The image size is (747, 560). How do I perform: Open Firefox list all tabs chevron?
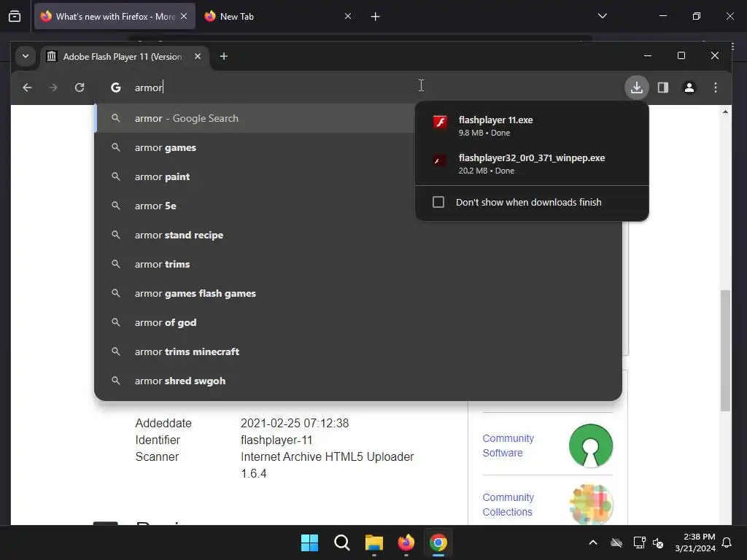[602, 16]
